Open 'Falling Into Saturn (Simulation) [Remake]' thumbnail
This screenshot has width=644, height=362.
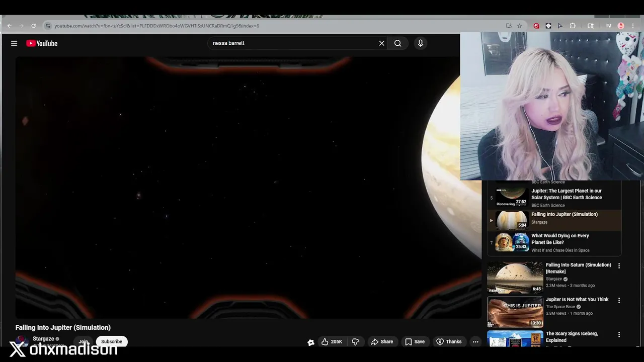515,278
